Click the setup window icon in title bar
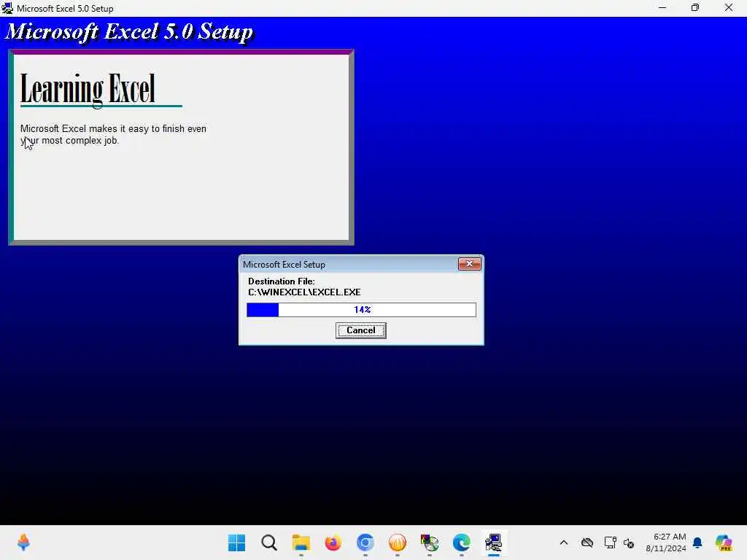747x560 pixels. pos(7,8)
